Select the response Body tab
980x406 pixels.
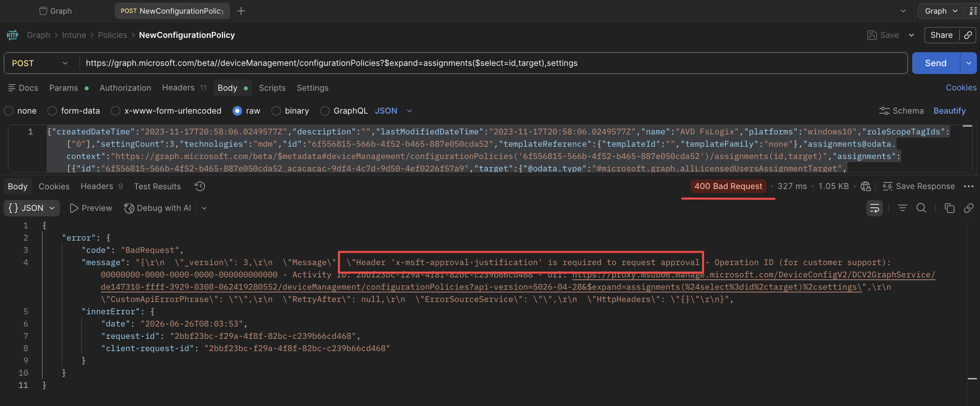[x=17, y=186]
